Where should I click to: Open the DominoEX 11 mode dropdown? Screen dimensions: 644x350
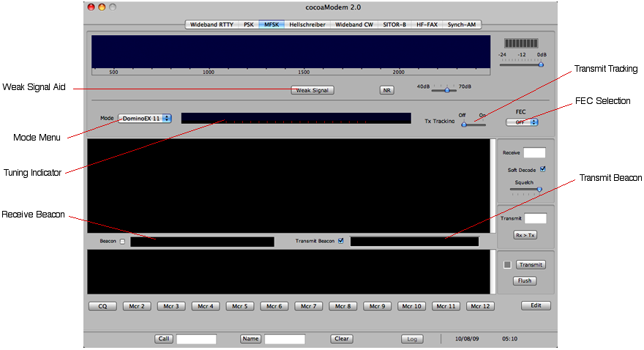pos(145,119)
